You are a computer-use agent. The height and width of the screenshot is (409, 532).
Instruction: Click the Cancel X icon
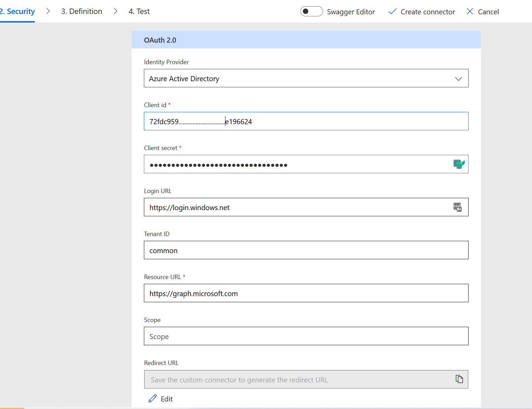click(470, 12)
